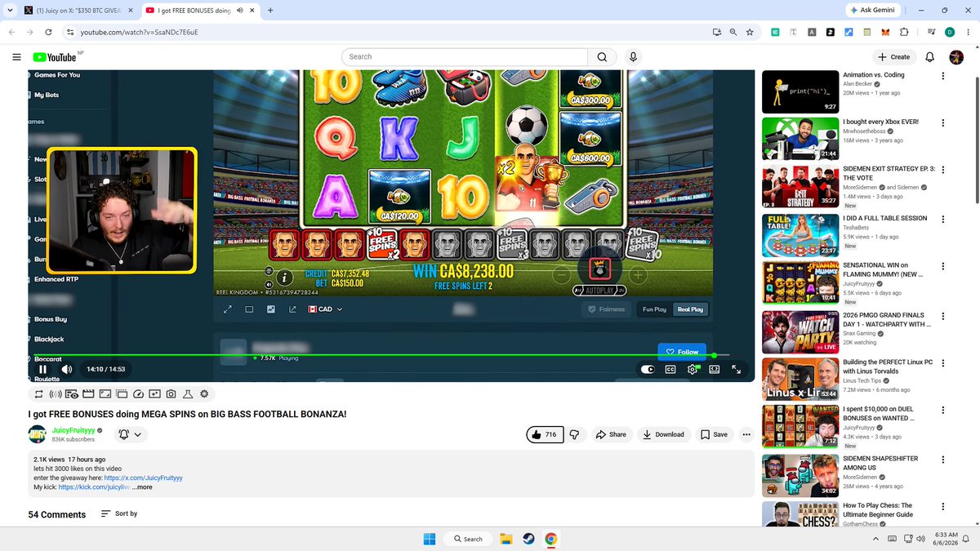Exit full-window view with the arrows icon
The image size is (980, 551).
tap(736, 369)
